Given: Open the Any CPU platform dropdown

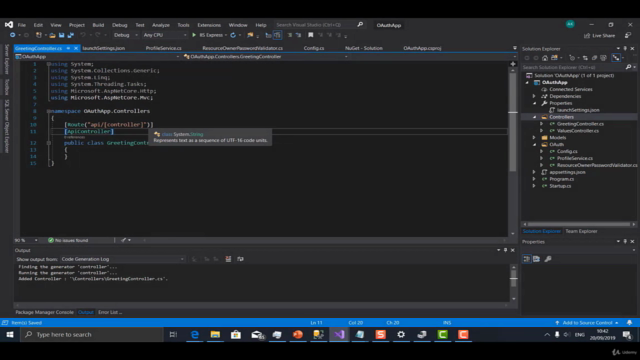Looking at the screenshot, I should (164, 35).
